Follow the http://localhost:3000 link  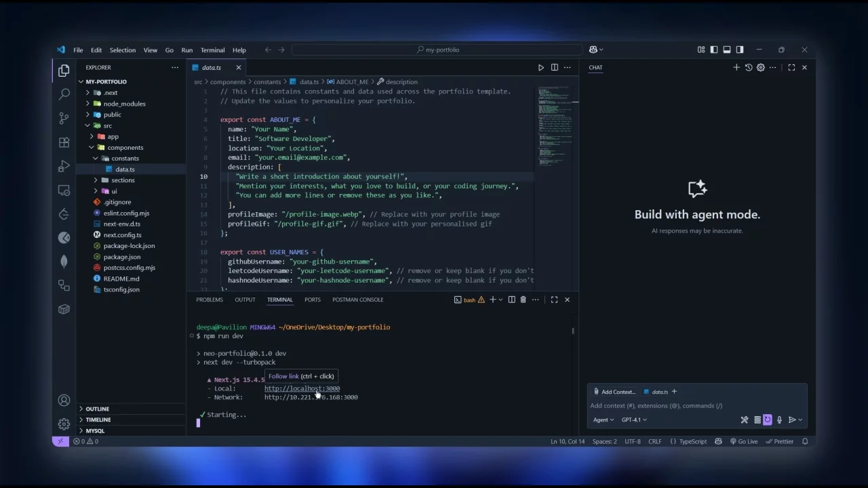[x=302, y=388]
